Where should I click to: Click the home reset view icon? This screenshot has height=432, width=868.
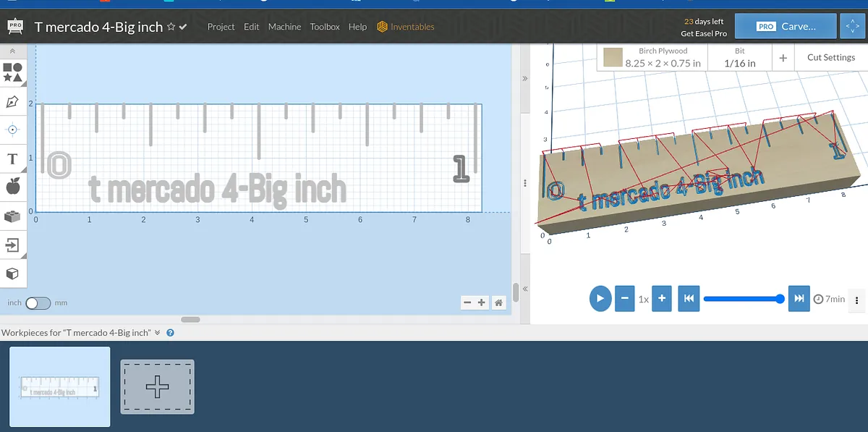point(498,302)
